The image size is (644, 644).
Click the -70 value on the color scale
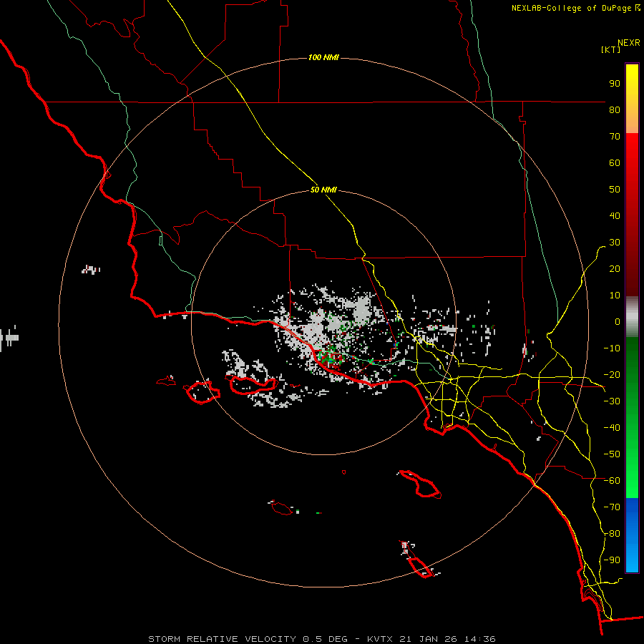coord(612,507)
